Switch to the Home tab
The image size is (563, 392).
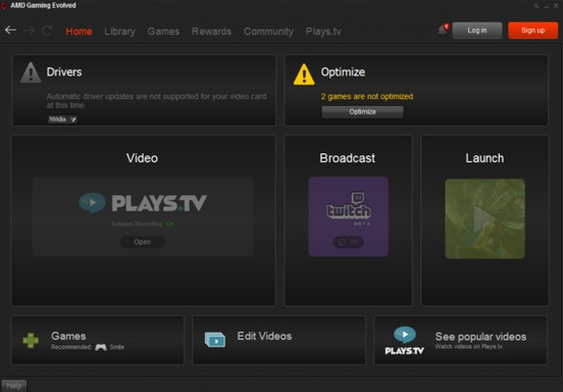tap(79, 31)
